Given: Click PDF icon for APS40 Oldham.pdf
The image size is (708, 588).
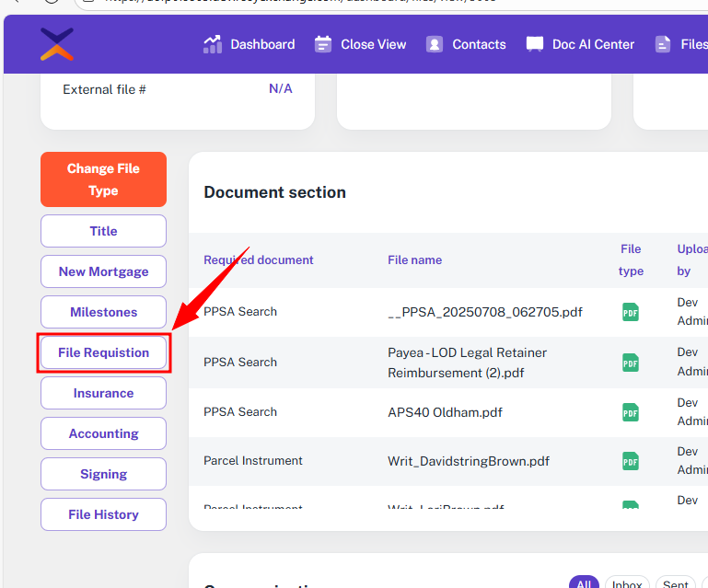Looking at the screenshot, I should 631,412.
